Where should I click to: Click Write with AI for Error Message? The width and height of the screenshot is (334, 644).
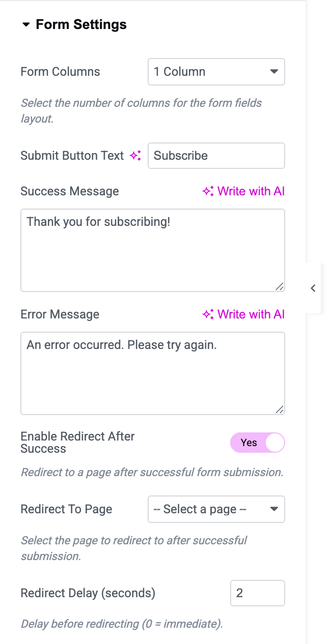(x=250, y=314)
